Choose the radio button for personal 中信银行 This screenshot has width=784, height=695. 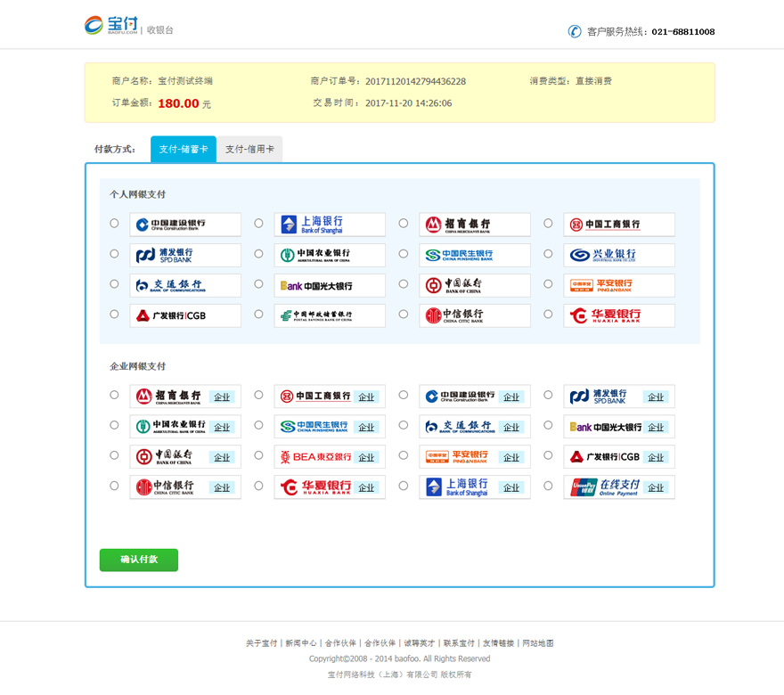(404, 314)
